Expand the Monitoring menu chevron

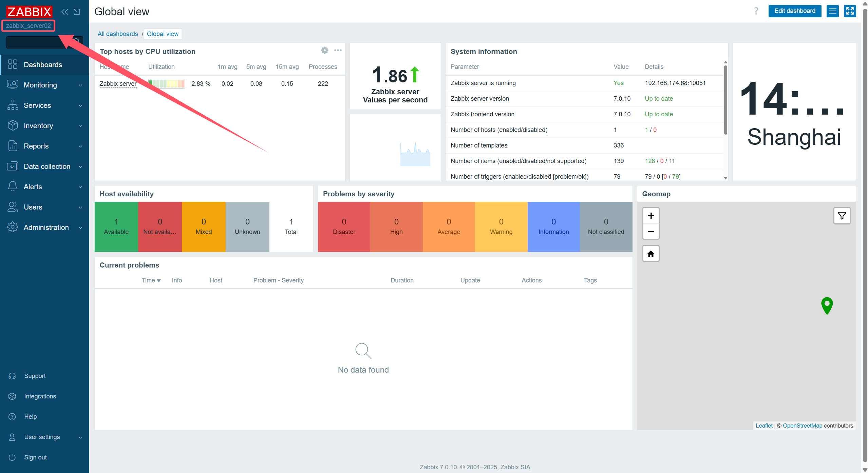point(80,85)
